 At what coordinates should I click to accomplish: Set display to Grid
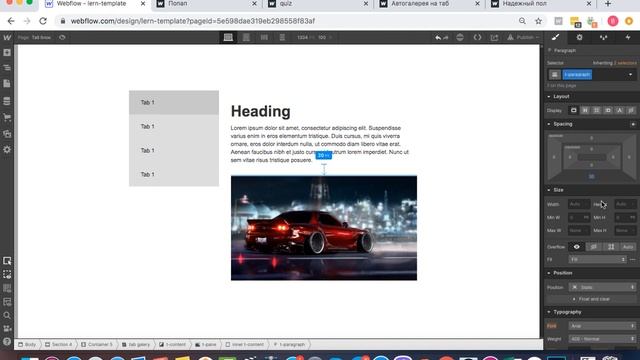pos(596,111)
